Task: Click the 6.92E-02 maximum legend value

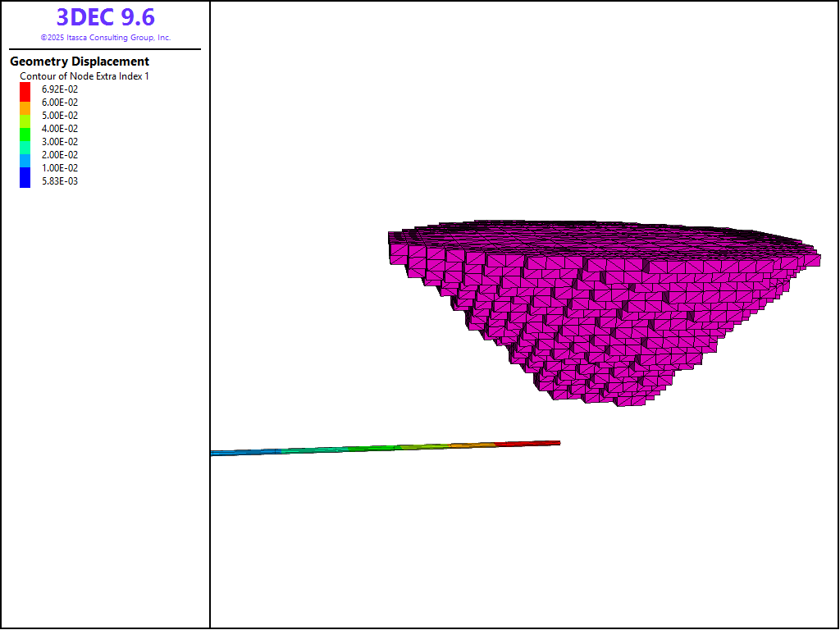Action: [60, 89]
